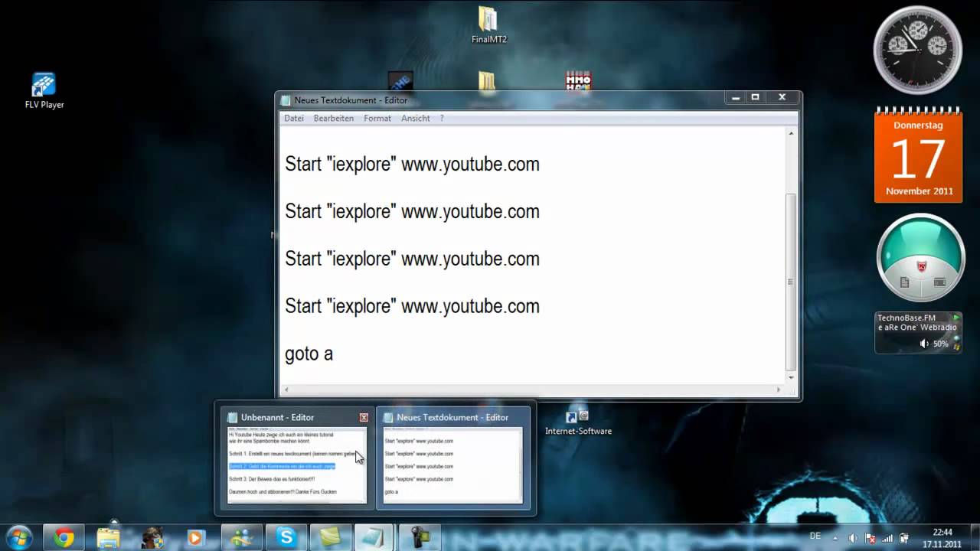This screenshot has width=980, height=551.
Task: Click the Windows Start orb
Action: (18, 538)
